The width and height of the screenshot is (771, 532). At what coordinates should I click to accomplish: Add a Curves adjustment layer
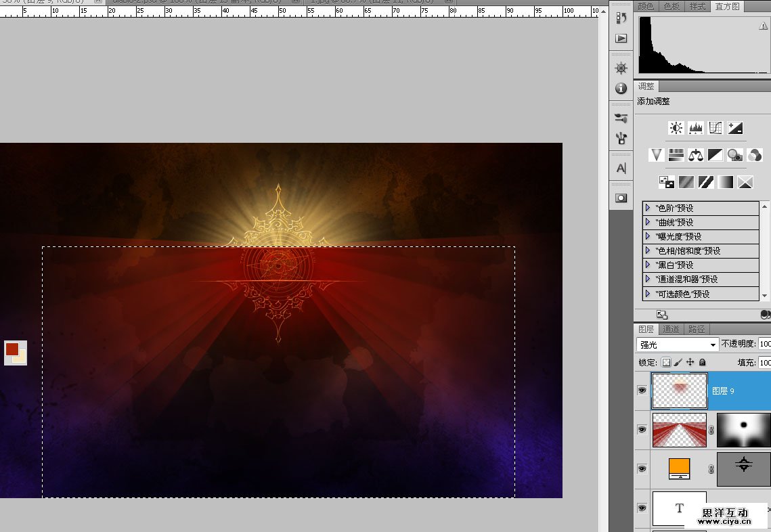click(715, 128)
